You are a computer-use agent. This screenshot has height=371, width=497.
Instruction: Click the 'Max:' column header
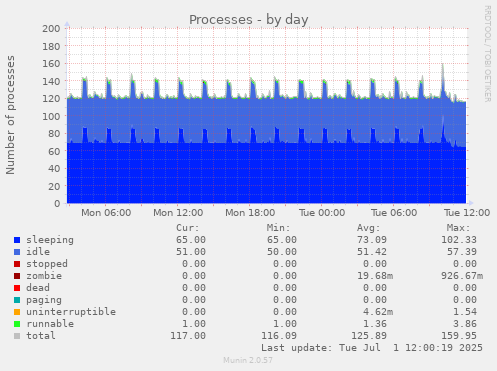(x=459, y=228)
